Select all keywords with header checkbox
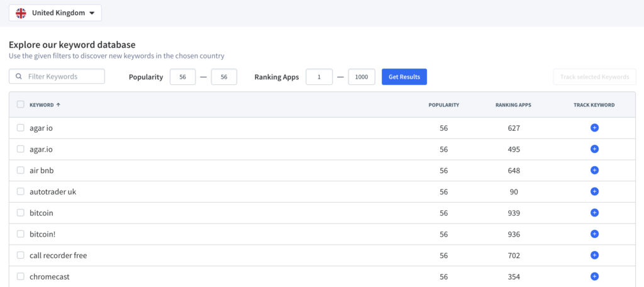 pos(21,104)
